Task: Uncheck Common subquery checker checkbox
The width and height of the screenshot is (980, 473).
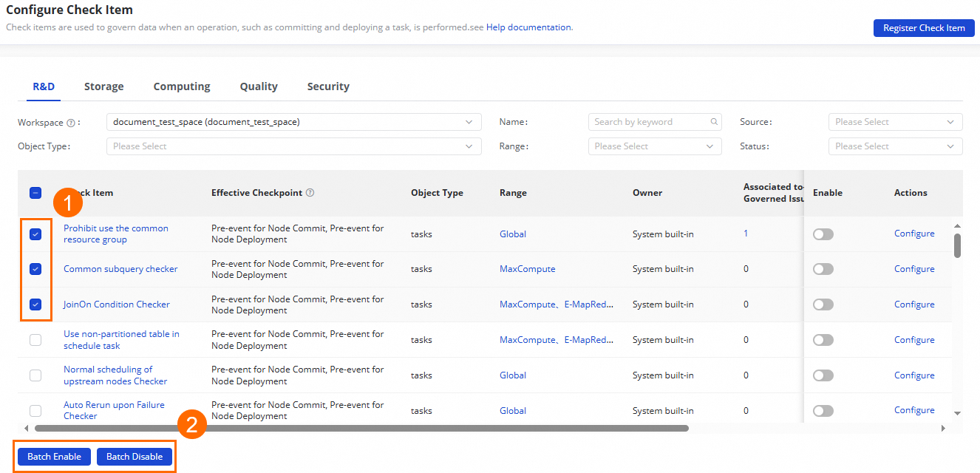Action: (35, 269)
